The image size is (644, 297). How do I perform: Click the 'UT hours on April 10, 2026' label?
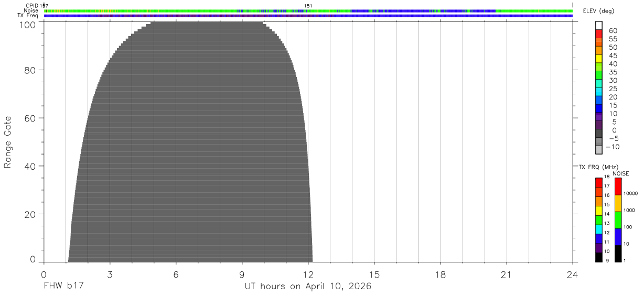[x=308, y=287]
